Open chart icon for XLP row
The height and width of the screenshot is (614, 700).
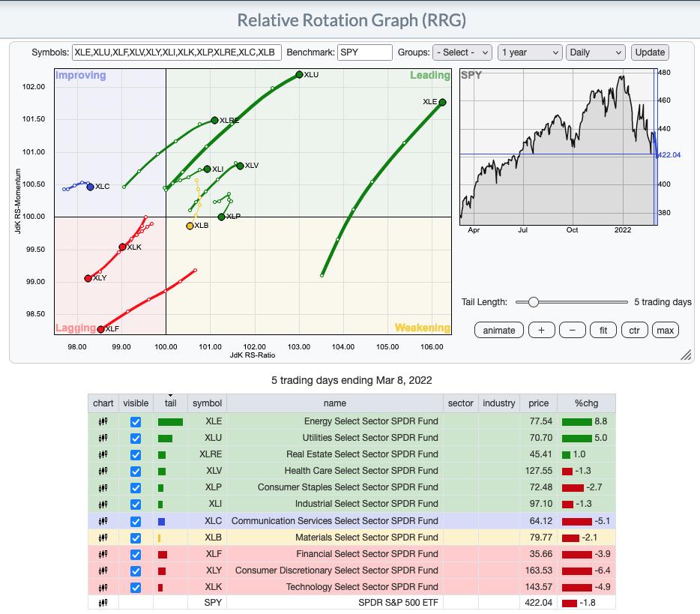103,487
